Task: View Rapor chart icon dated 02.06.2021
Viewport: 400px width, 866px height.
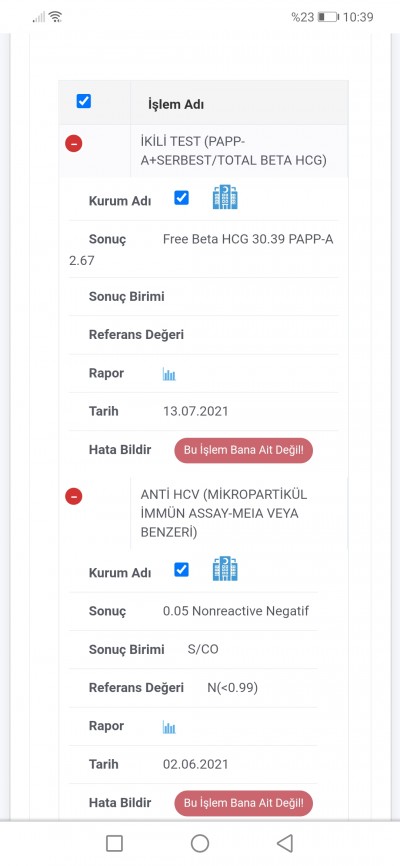Action: [169, 727]
